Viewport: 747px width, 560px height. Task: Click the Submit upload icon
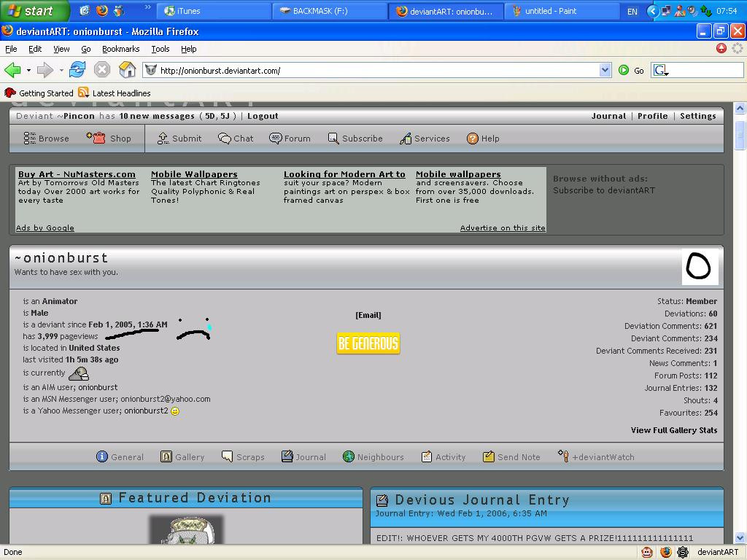163,138
